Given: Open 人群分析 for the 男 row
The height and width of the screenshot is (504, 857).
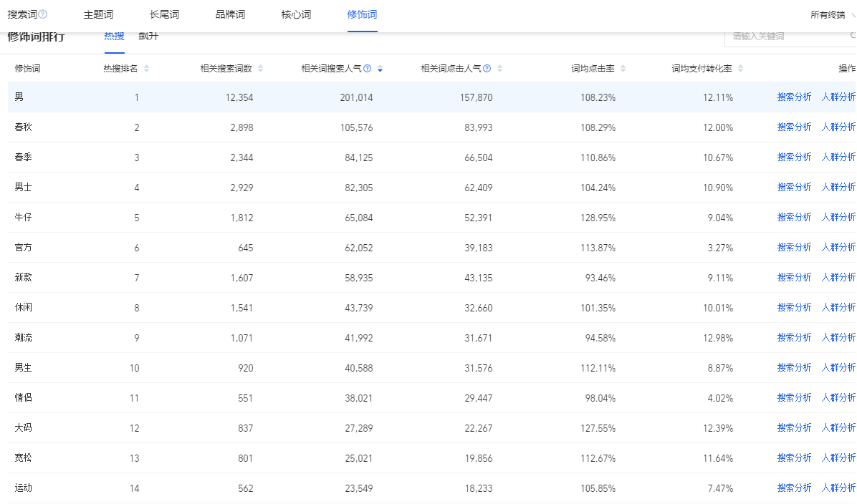Looking at the screenshot, I should [x=838, y=97].
